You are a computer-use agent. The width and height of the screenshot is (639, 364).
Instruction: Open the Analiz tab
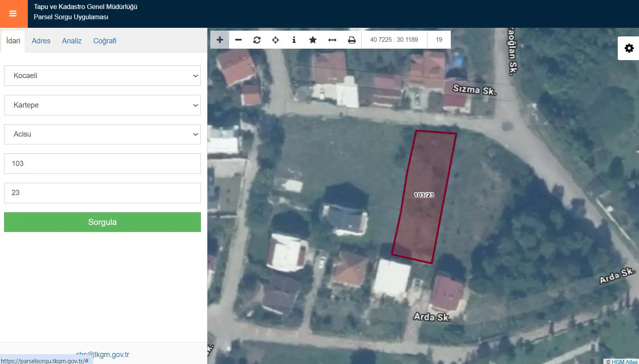point(72,41)
